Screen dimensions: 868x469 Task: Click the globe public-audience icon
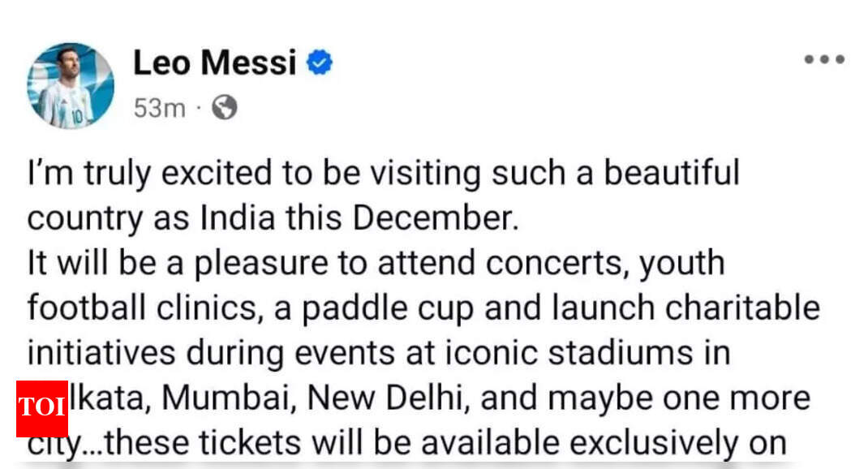click(224, 106)
